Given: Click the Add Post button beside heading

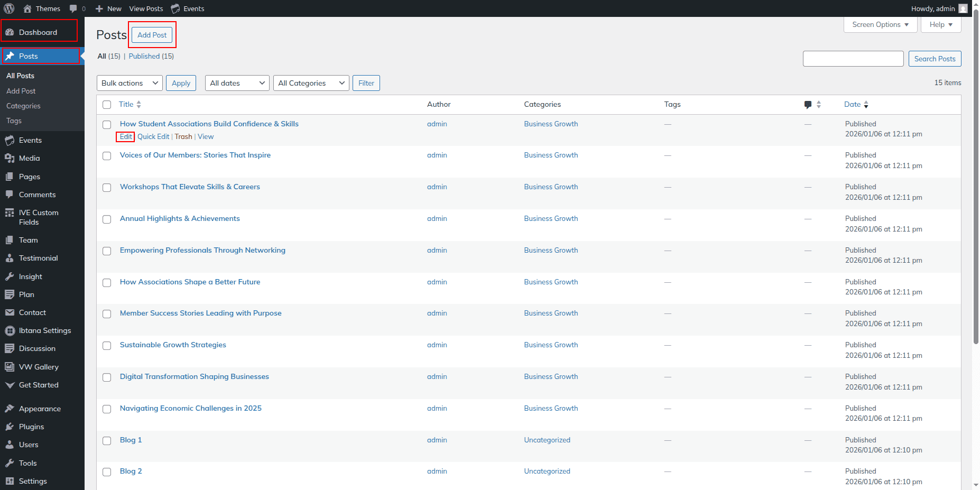Looking at the screenshot, I should click(152, 35).
